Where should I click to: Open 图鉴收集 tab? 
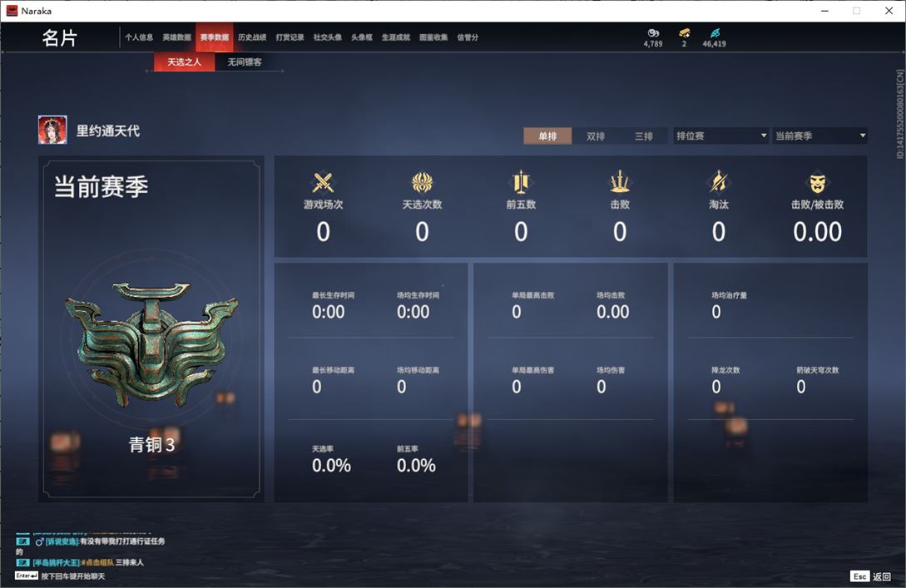tap(433, 37)
